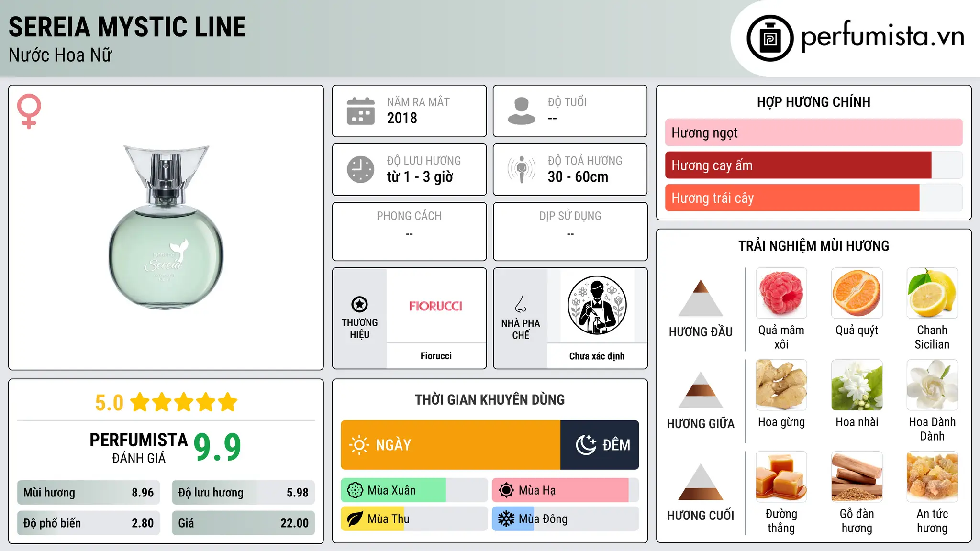
Task: Click the leaf icon for Mùa Thu
Action: [355, 519]
